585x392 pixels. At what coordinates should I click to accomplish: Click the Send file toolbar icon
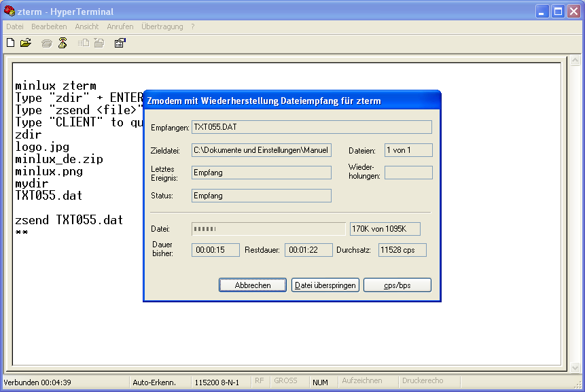(x=83, y=43)
